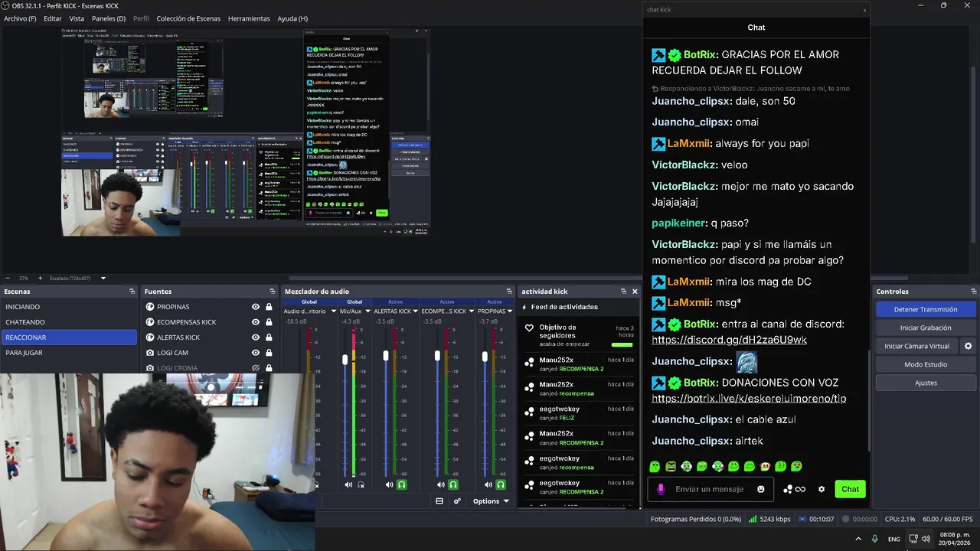The width and height of the screenshot is (980, 551).
Task: Open the Ayuda menu
Action: (292, 18)
